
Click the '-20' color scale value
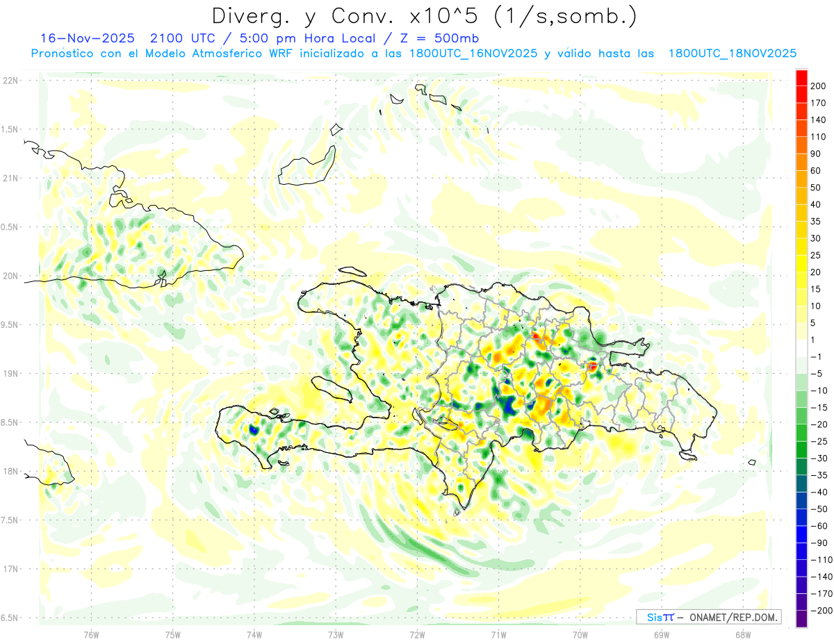(820, 424)
